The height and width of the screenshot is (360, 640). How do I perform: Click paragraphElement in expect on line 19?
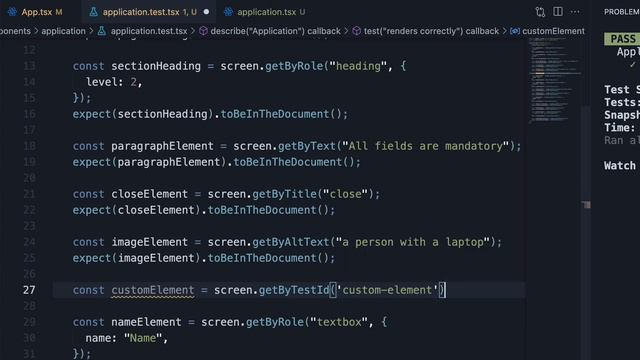coord(169,162)
